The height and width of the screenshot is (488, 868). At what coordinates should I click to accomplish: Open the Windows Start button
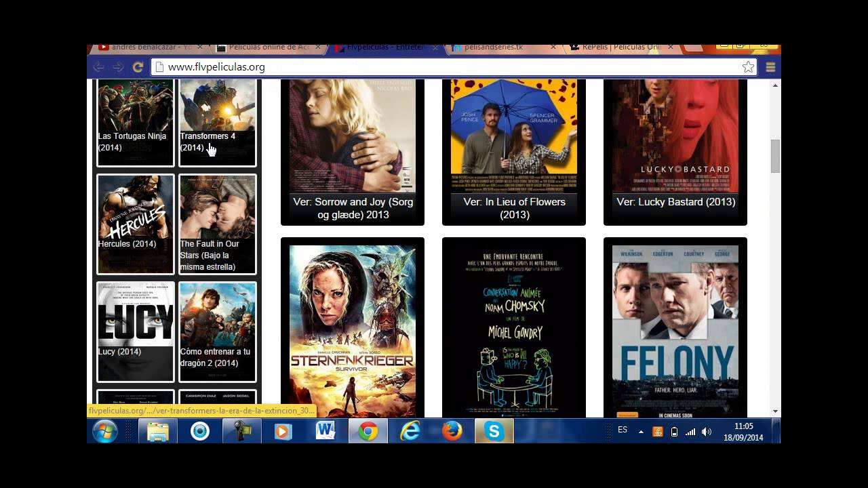tap(105, 431)
